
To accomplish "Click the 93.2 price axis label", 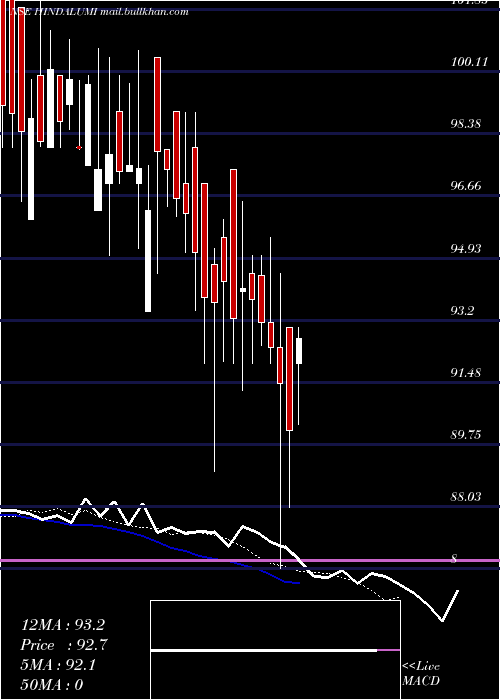I will (462, 310).
